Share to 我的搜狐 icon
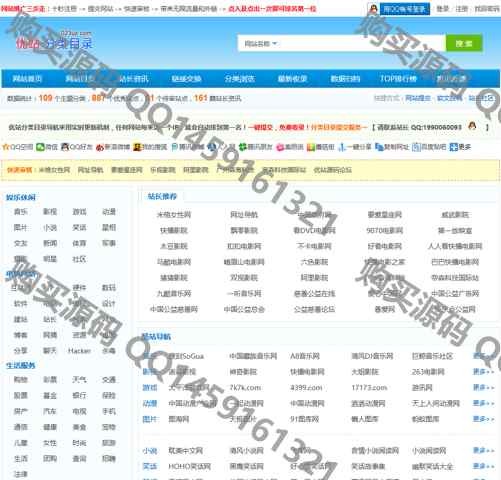501x480 pixels. tap(137, 147)
